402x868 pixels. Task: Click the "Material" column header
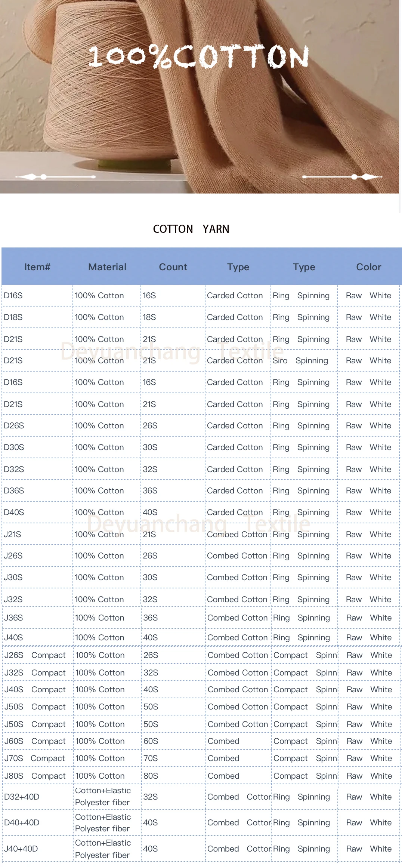107,267
